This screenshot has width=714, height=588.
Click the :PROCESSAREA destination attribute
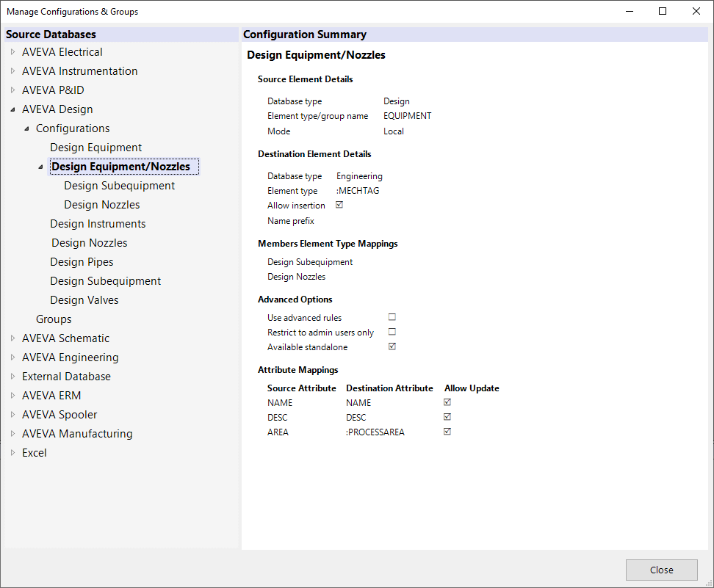click(x=375, y=432)
